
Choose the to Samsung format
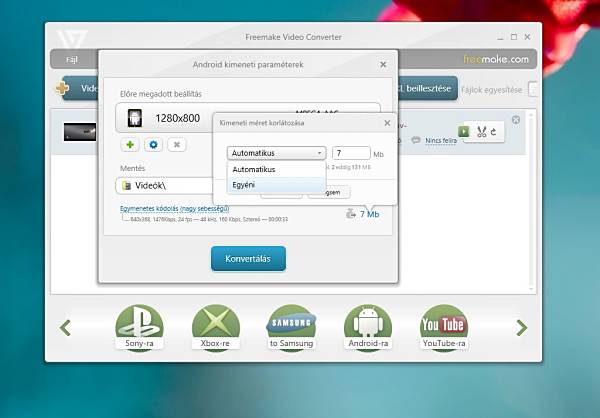pyautogui.click(x=292, y=328)
